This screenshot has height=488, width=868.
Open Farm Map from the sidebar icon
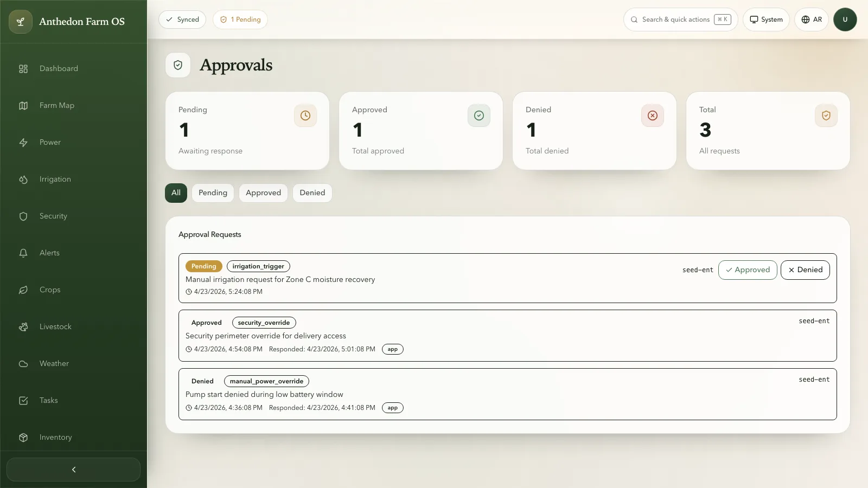click(x=23, y=106)
